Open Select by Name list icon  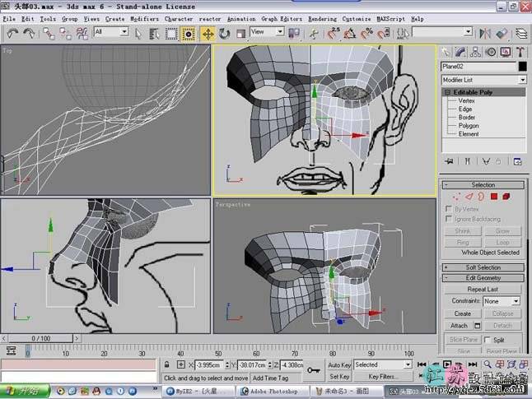click(154, 34)
